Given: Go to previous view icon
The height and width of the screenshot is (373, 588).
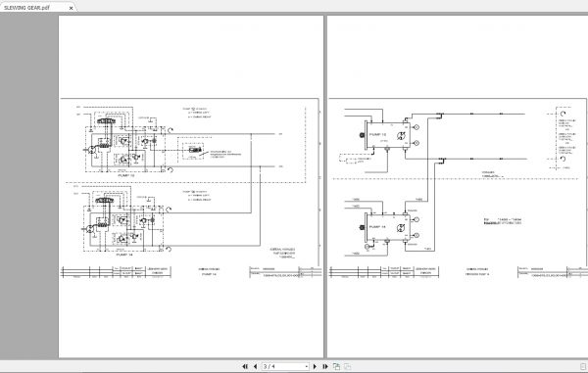Looking at the screenshot, I should click(336, 366).
